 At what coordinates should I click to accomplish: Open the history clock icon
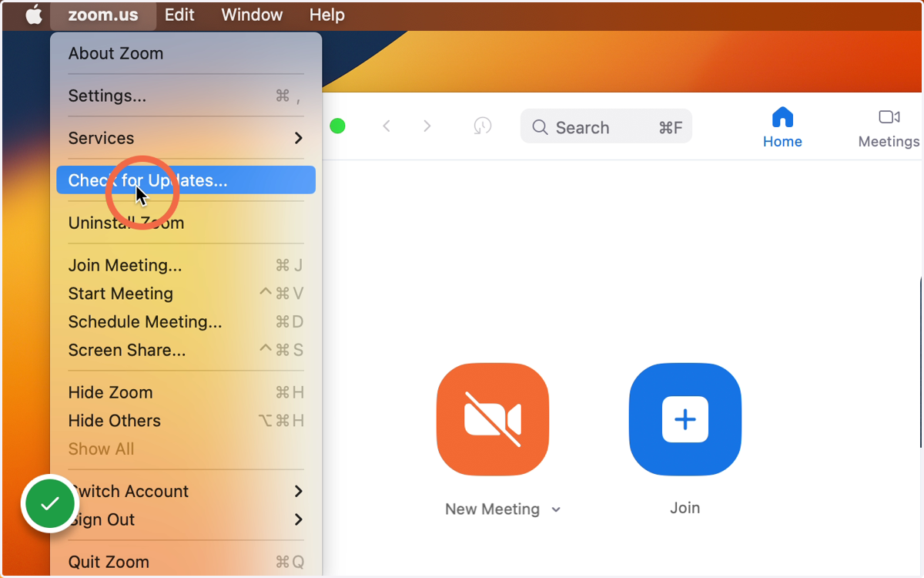(x=483, y=126)
